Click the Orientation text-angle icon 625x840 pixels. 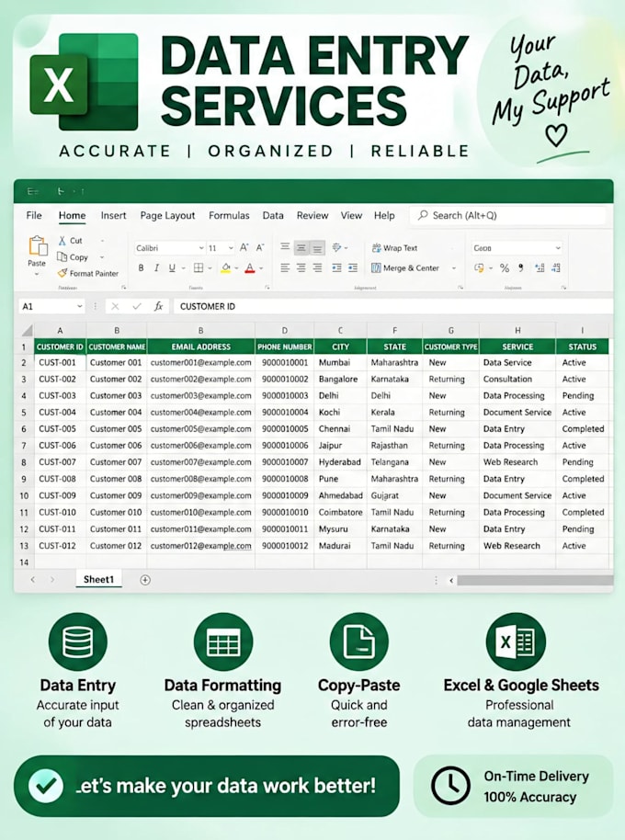point(336,247)
